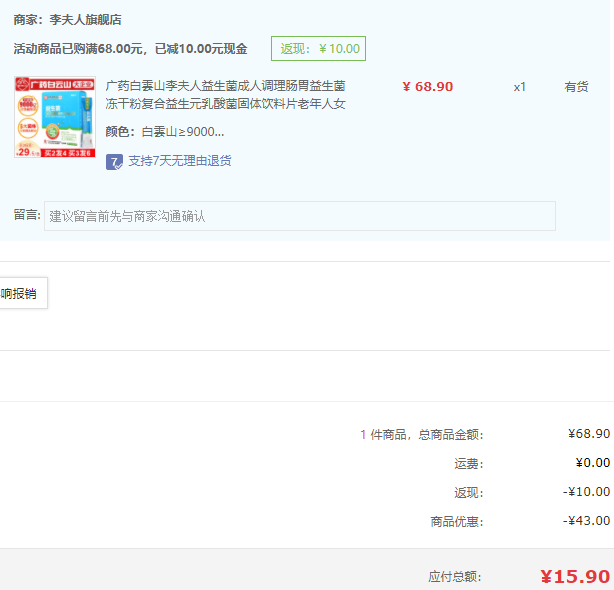Screen dimensions: 614x590
Task: Click the x1 quantity indicator
Action: [x=519, y=87]
